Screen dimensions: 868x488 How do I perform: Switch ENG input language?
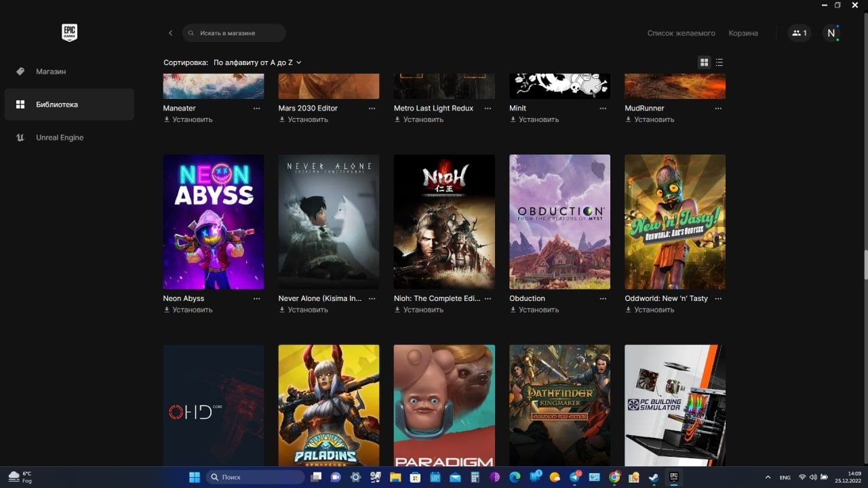coord(785,477)
